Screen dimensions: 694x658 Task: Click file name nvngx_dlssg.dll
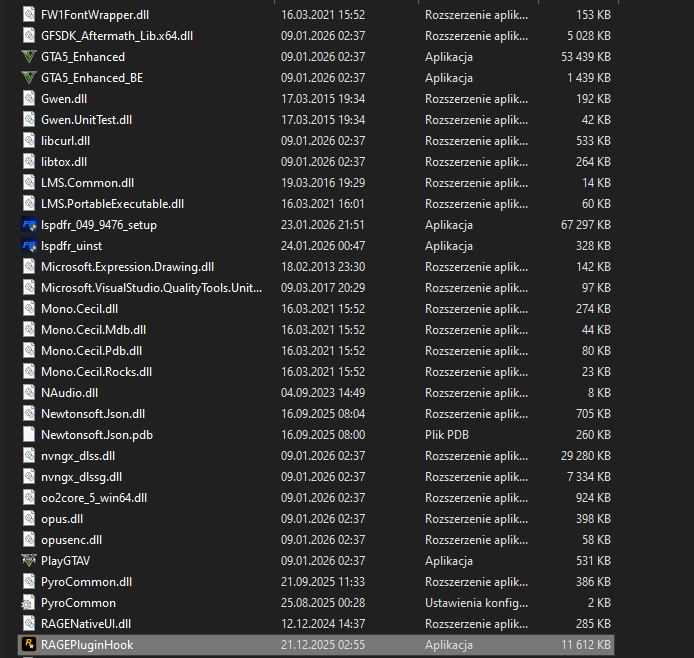click(x=81, y=477)
